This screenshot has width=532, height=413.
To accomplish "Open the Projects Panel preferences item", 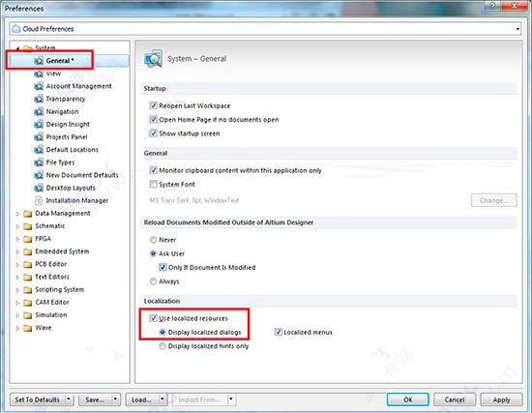I will [x=67, y=137].
